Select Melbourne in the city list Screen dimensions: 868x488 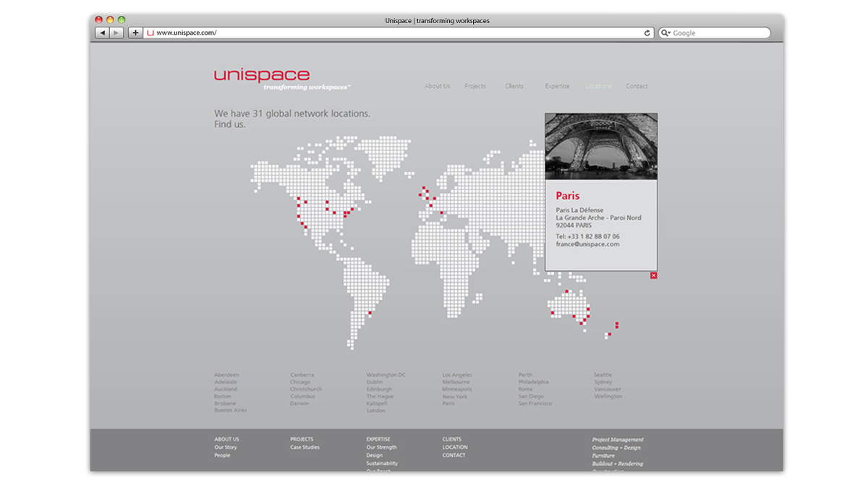pos(456,382)
